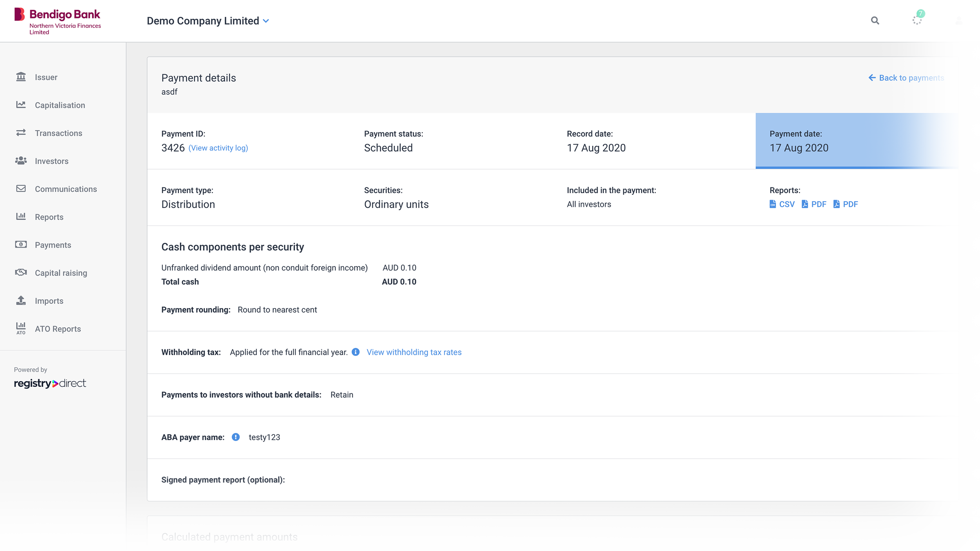
Task: Click the asdf payment description
Action: tap(169, 92)
